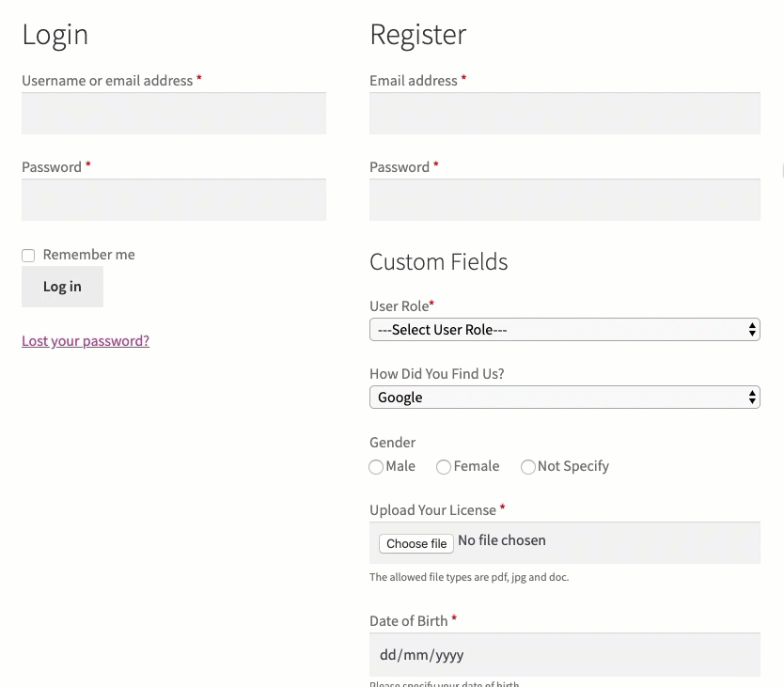Click the User Role dropdown stepper arrows

(x=752, y=329)
